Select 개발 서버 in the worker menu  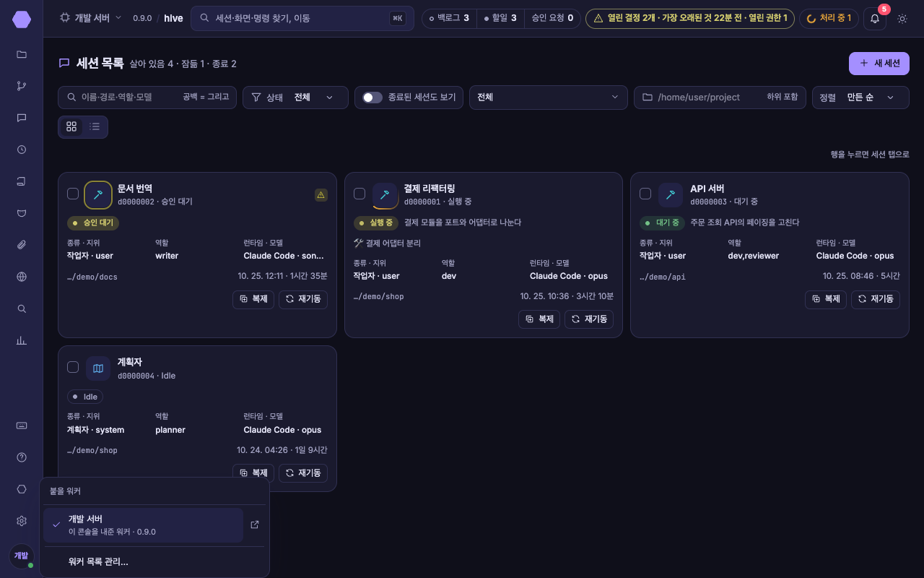tap(143, 525)
